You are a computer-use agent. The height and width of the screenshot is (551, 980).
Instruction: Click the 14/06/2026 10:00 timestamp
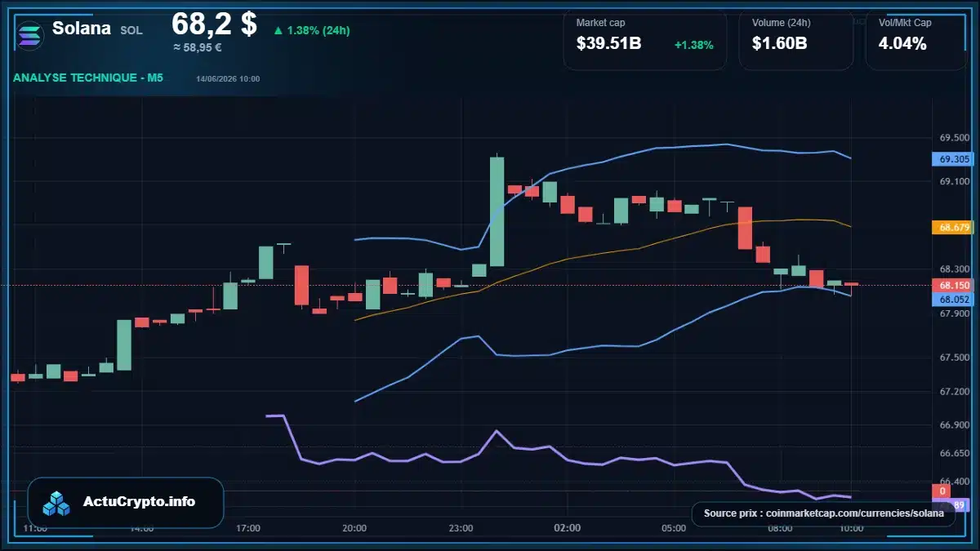(x=228, y=79)
